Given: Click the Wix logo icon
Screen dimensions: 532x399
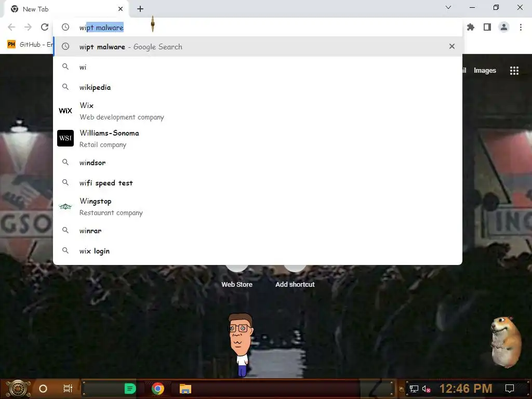Looking at the screenshot, I should point(65,111).
